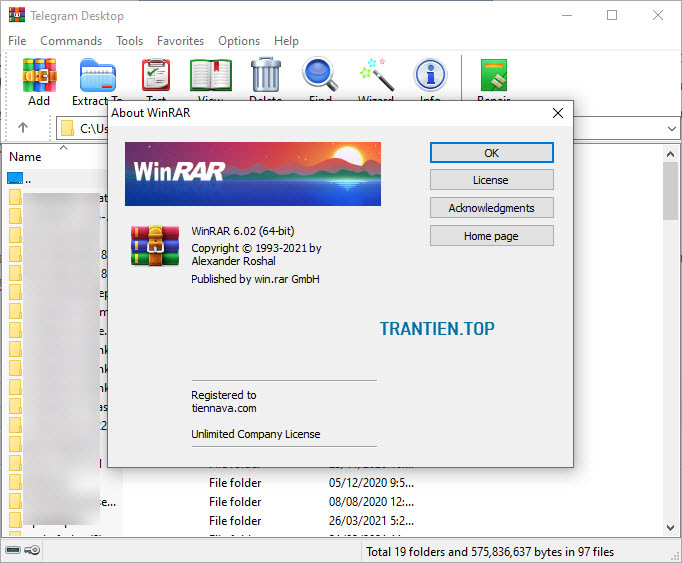This screenshot has width=682, height=563.
Task: Click the Extract To toolbar icon
Action: (x=97, y=76)
